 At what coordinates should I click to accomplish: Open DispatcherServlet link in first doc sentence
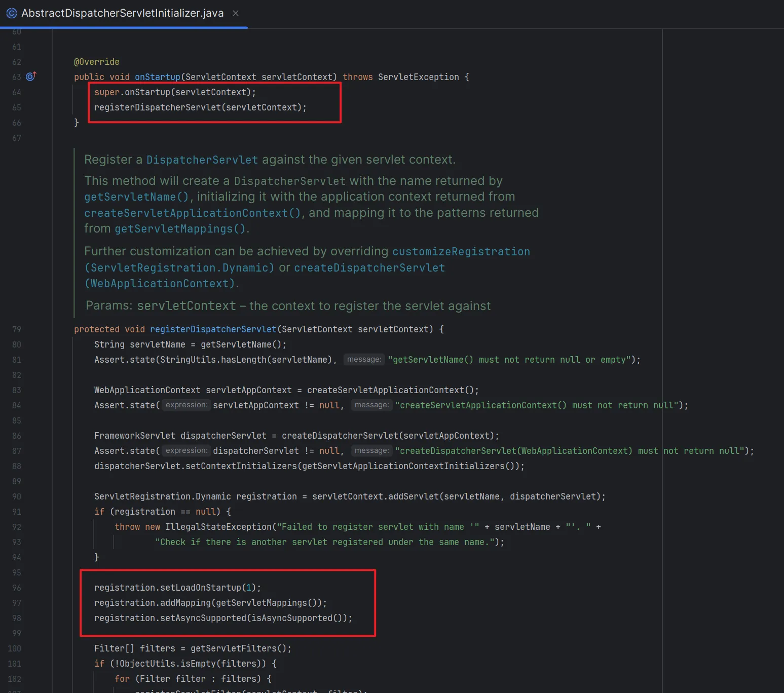202,160
